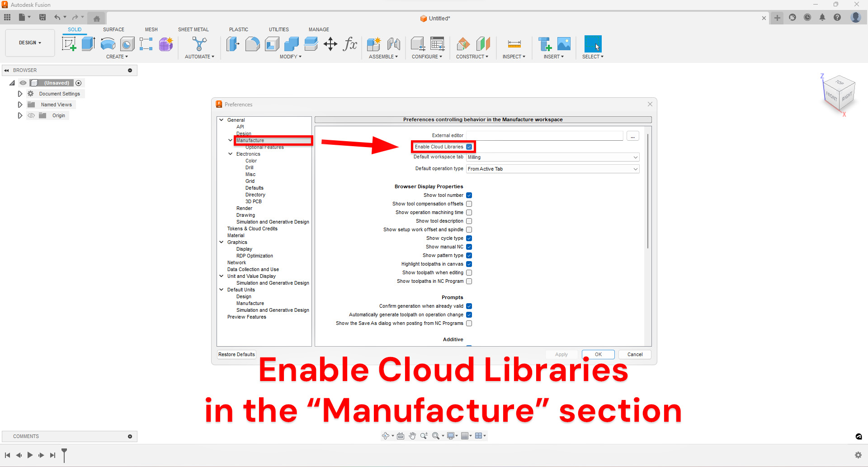Click the Combine tool icon

pos(291,44)
